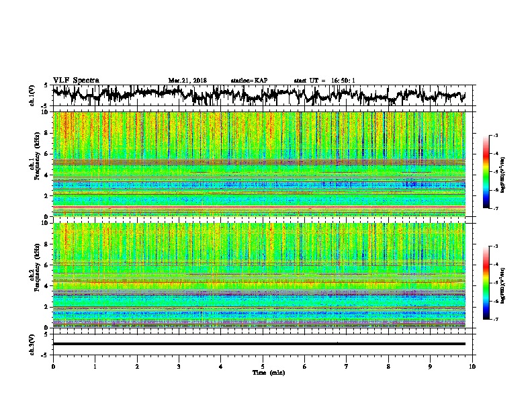Select the date "Mar.21, 2018" in header
This screenshot has width=532, height=411.
(187, 81)
